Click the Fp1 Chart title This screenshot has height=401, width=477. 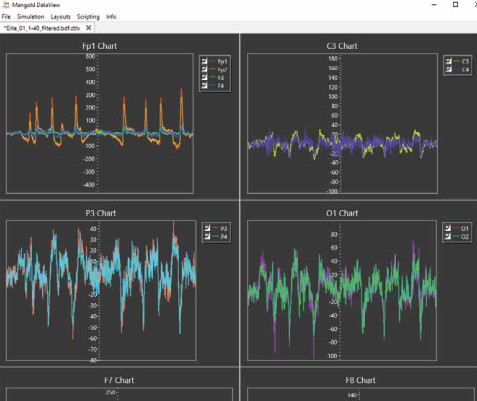tap(99, 46)
